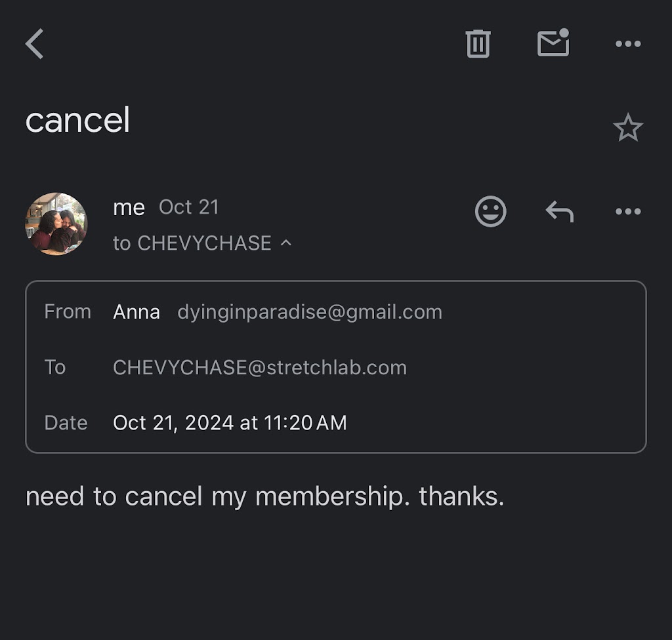The image size is (672, 640).
Task: Tap the name "Anna" in the From row
Action: click(x=136, y=311)
